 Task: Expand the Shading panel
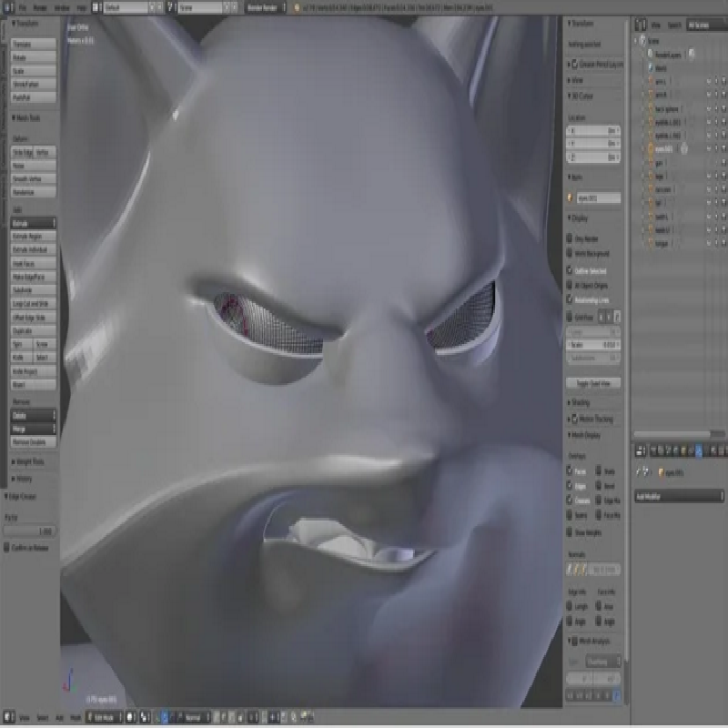[580, 402]
